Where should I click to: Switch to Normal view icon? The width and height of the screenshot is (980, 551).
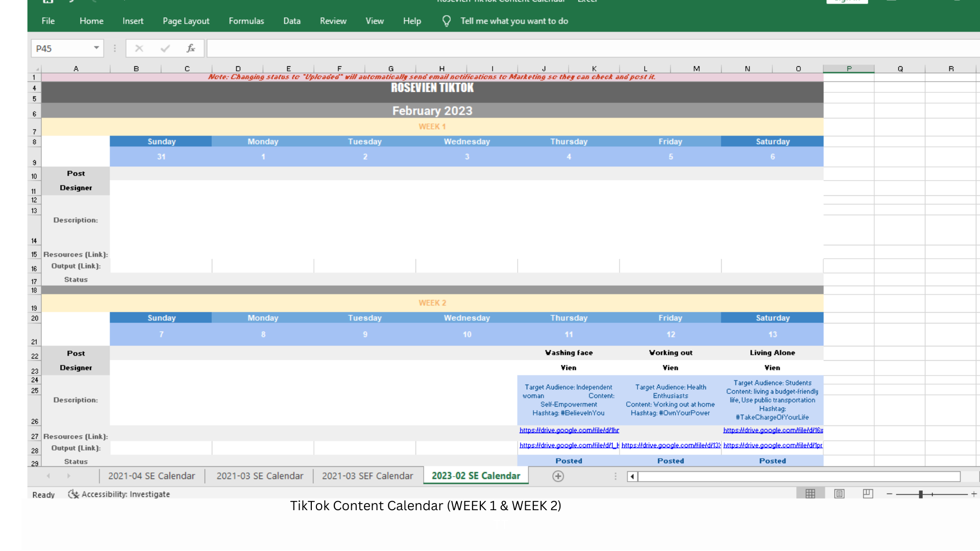[x=810, y=494]
